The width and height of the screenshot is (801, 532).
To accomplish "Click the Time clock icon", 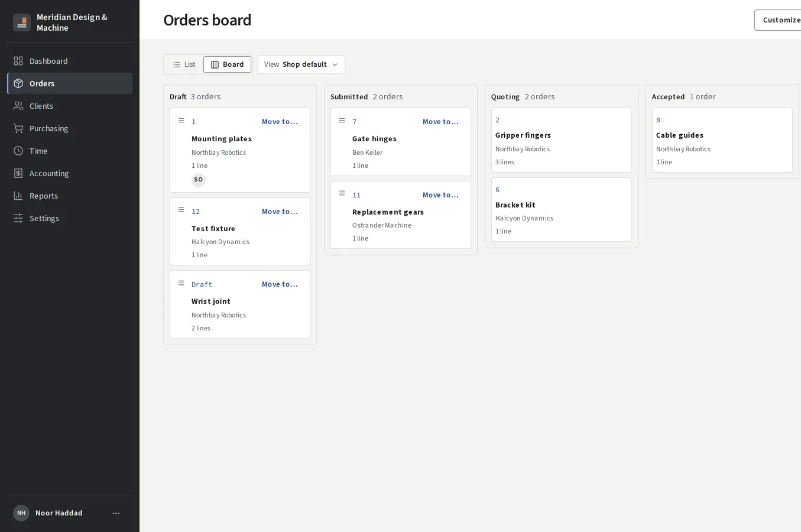I will pos(18,151).
